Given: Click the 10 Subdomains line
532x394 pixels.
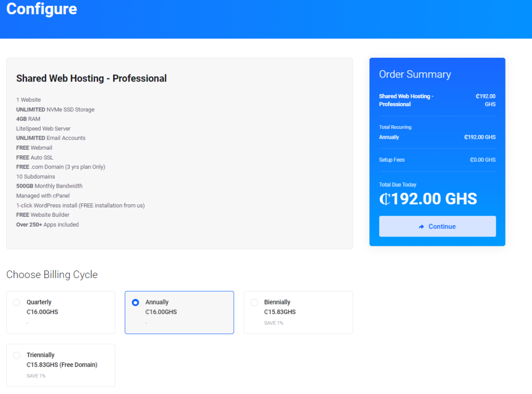Looking at the screenshot, I should point(36,177).
